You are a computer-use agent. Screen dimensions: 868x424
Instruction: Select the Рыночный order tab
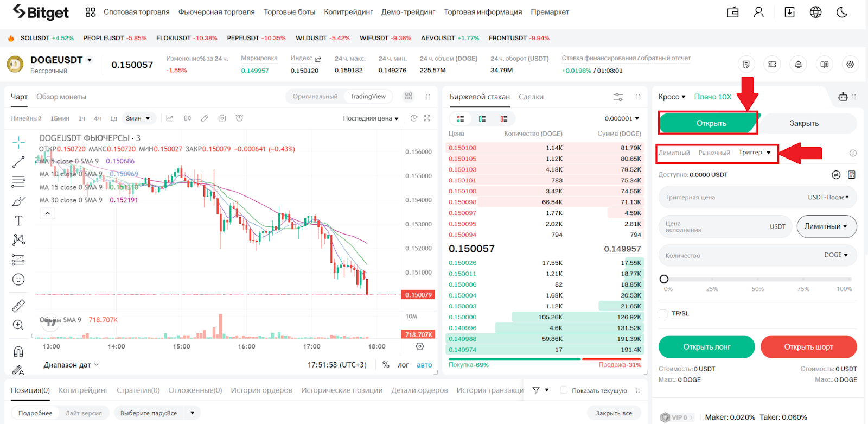point(714,153)
